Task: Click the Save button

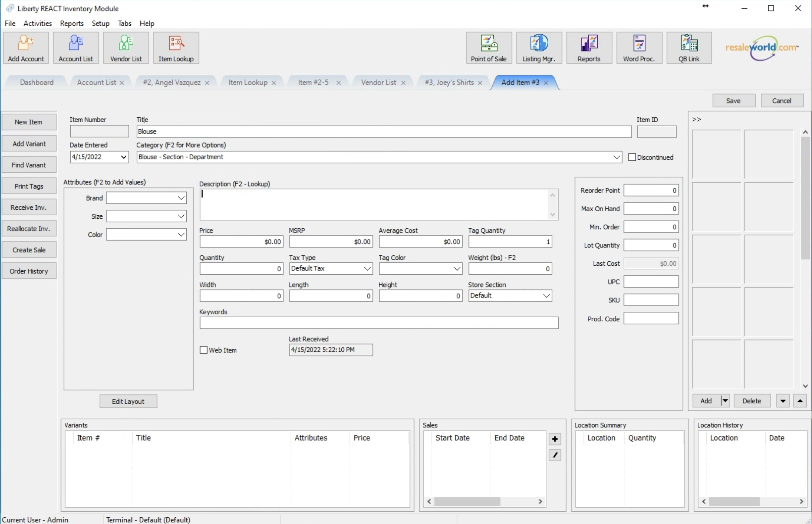Action: [733, 100]
